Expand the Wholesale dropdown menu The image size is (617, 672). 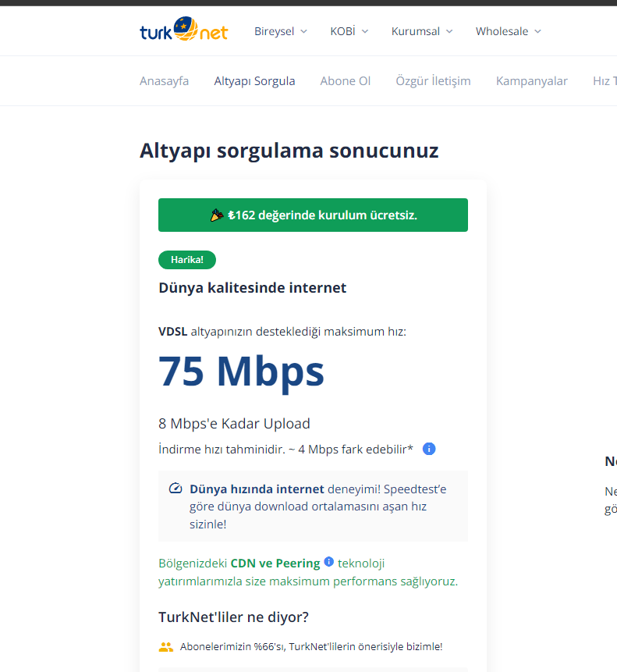[x=509, y=31]
